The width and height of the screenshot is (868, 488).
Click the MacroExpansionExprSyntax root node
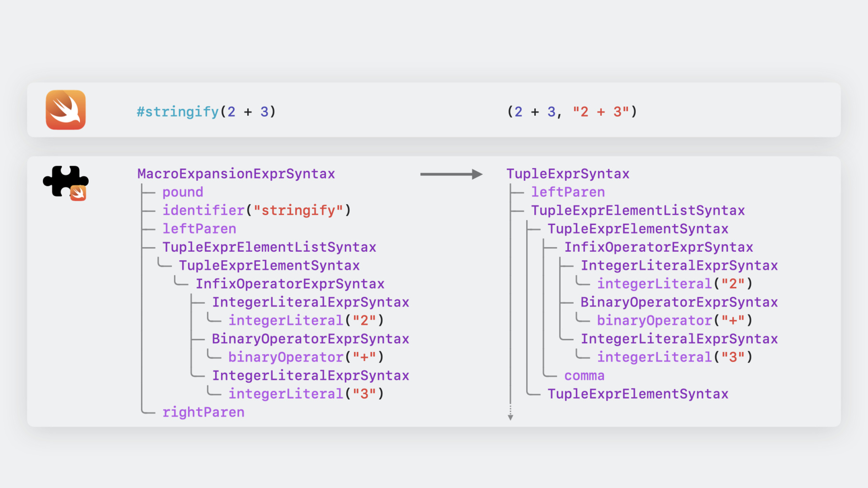[236, 174]
